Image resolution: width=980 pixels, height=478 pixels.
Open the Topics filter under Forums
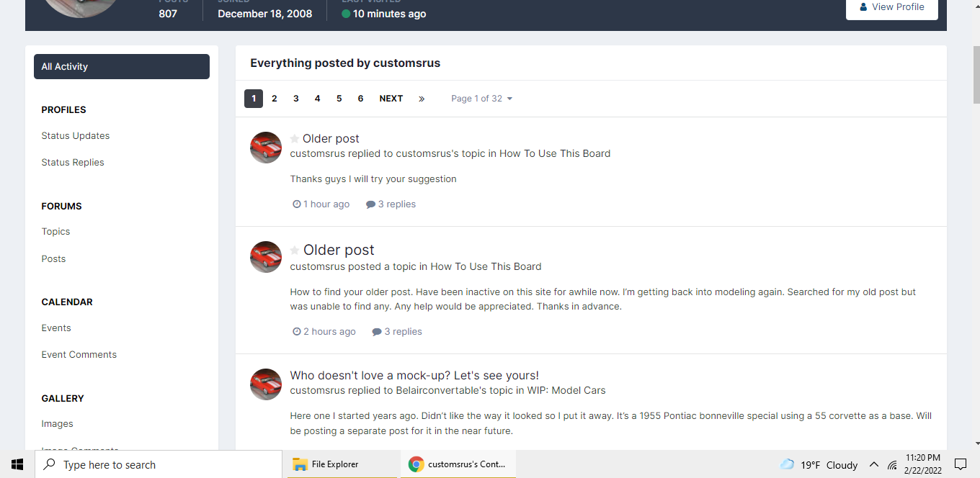coord(55,231)
